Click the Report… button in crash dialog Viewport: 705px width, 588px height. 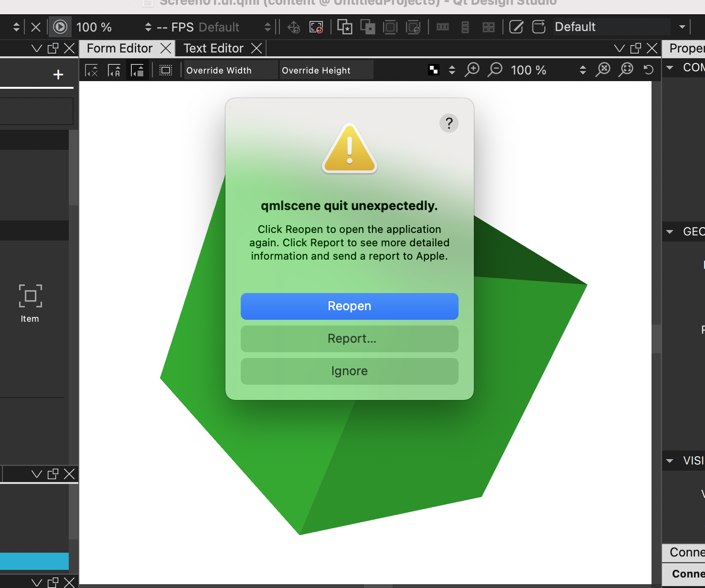pyautogui.click(x=350, y=338)
